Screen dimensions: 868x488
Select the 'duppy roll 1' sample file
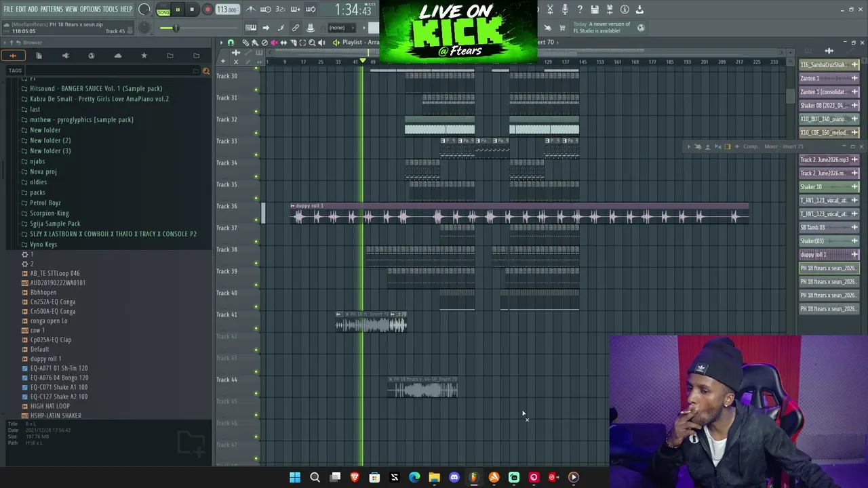[45, 359]
